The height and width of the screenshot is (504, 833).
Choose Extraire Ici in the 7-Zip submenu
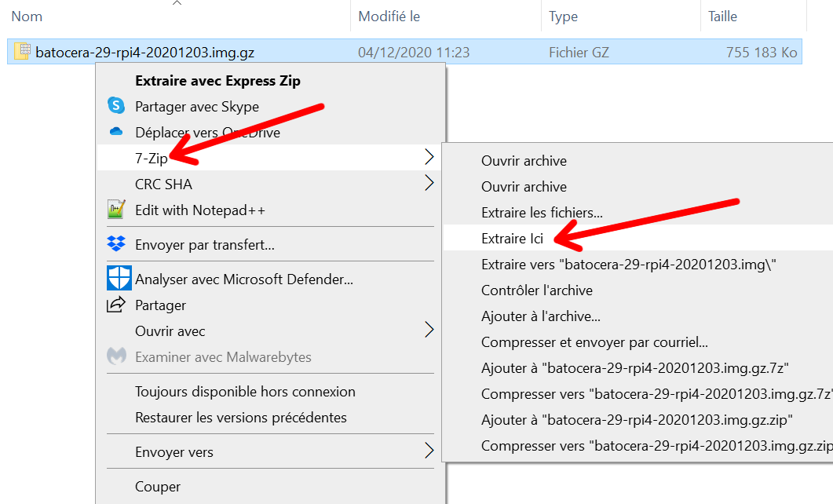pos(512,239)
